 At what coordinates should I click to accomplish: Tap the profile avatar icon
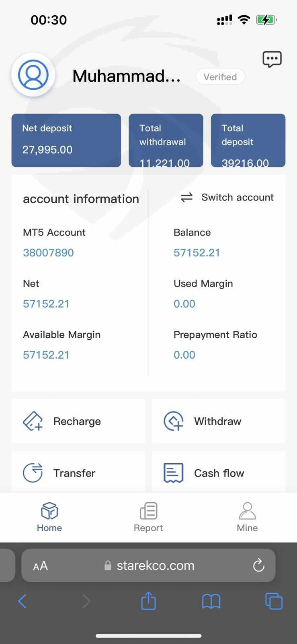[33, 74]
